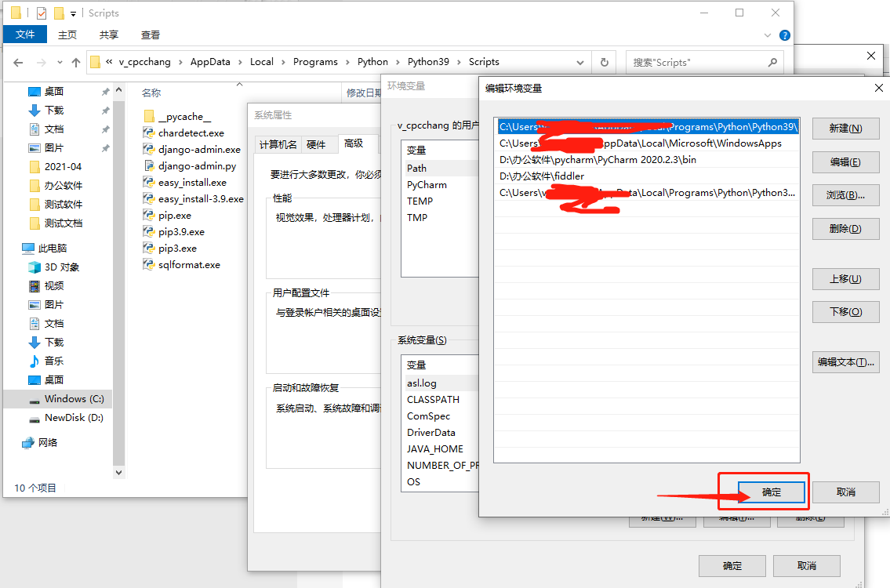
Task: Click the 浏览(B) button
Action: tap(845, 195)
